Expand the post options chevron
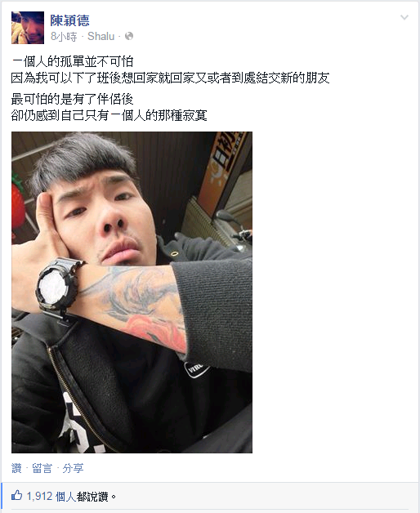420x513 pixels. pyautogui.click(x=404, y=17)
